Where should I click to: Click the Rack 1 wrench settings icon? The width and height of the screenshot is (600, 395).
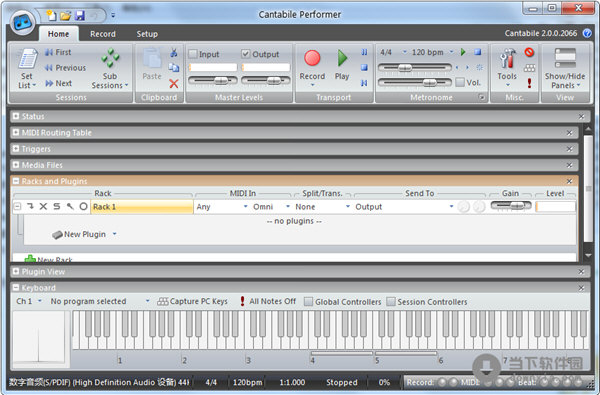tap(70, 206)
